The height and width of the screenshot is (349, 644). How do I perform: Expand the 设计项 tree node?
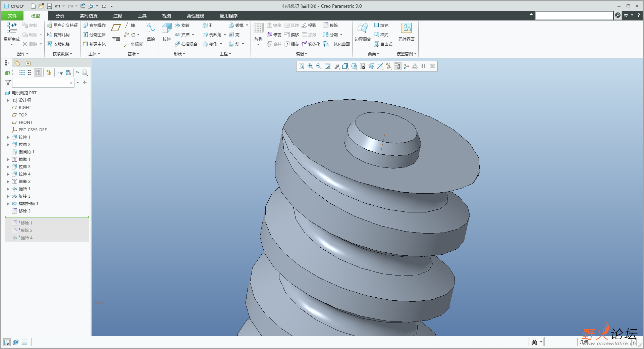(8, 100)
